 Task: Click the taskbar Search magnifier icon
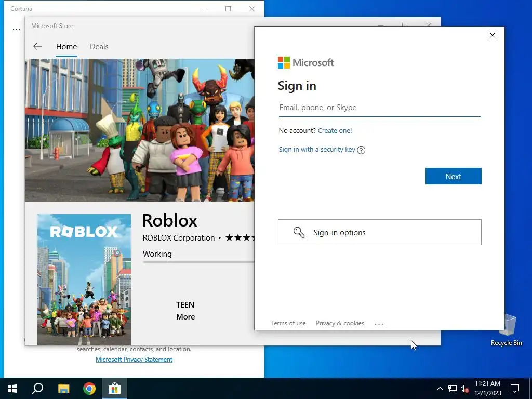[x=37, y=389]
